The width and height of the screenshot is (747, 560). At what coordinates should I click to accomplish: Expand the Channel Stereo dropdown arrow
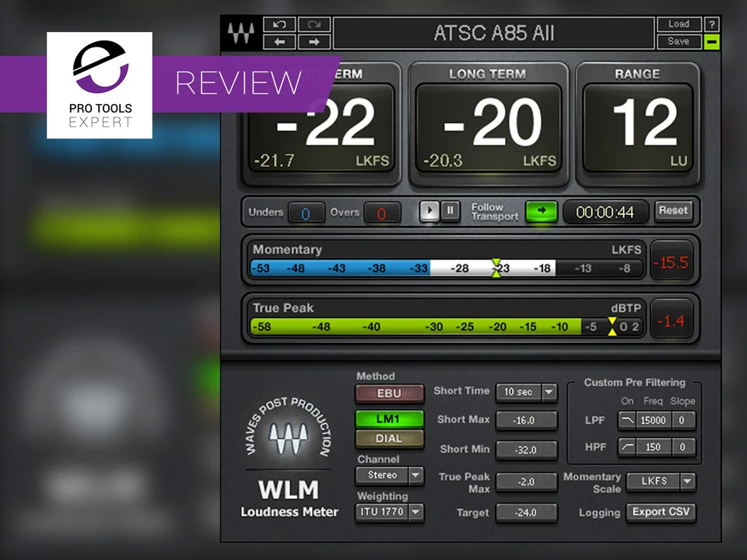pyautogui.click(x=416, y=474)
